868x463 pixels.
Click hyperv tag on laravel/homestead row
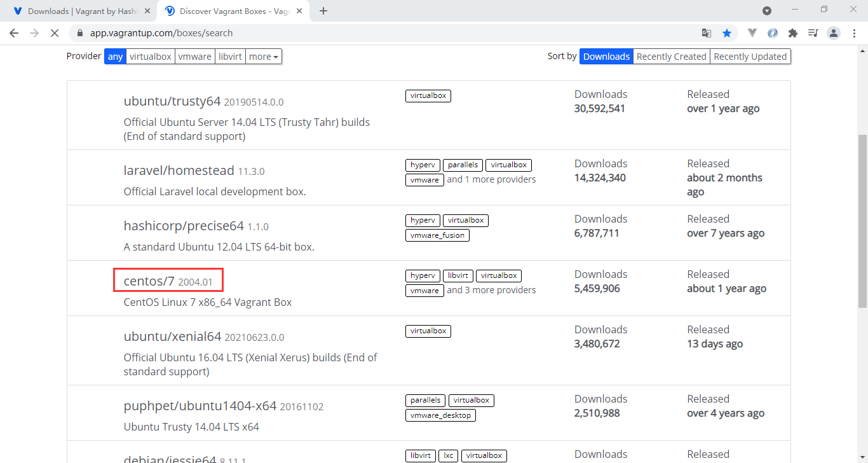click(x=423, y=165)
